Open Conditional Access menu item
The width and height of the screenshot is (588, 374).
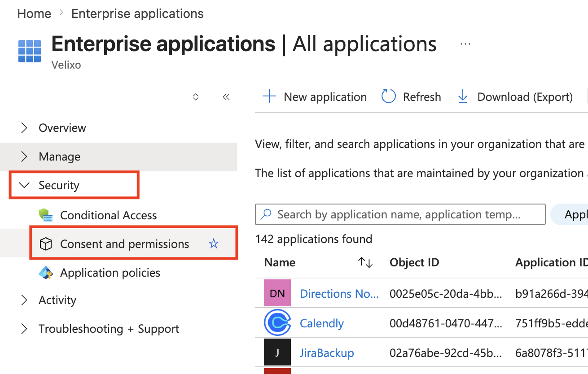pyautogui.click(x=109, y=215)
